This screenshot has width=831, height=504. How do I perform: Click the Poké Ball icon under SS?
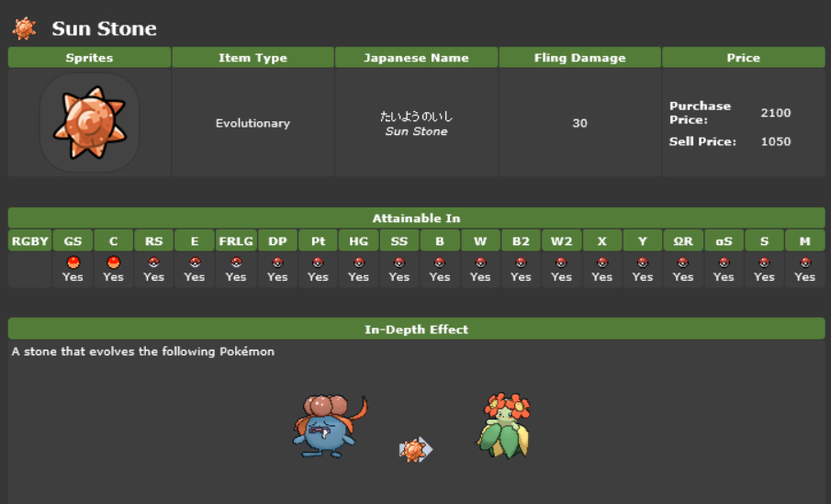pos(399,263)
